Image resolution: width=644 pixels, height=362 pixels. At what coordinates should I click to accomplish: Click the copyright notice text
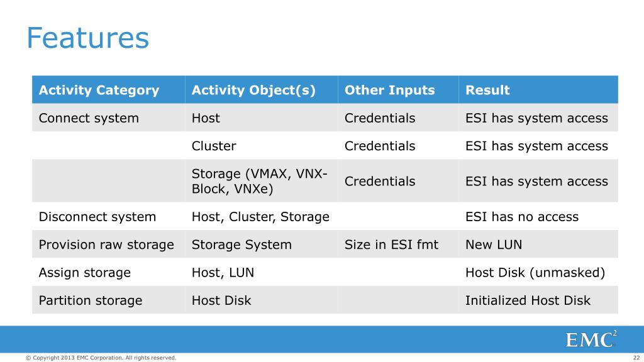(x=101, y=358)
